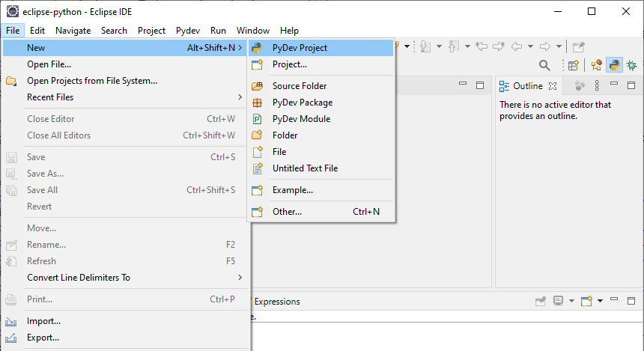
Task: Click the Untitled Text File icon
Action: click(257, 168)
